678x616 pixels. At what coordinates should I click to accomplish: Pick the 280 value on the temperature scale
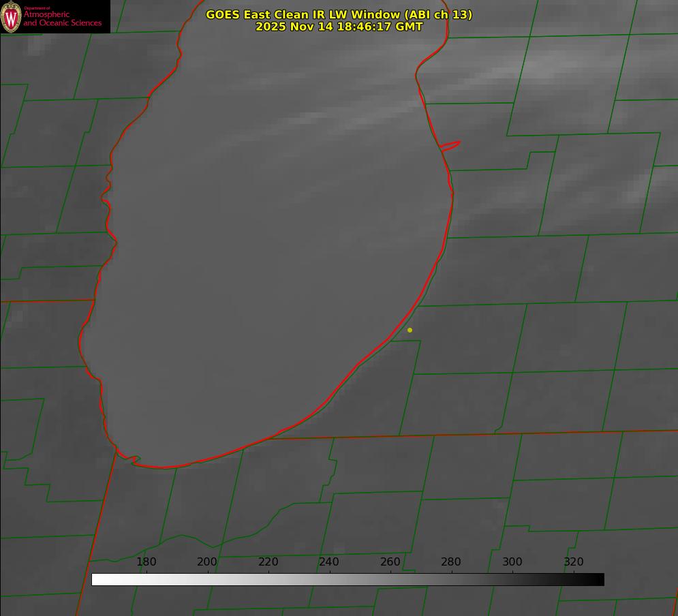click(x=451, y=562)
